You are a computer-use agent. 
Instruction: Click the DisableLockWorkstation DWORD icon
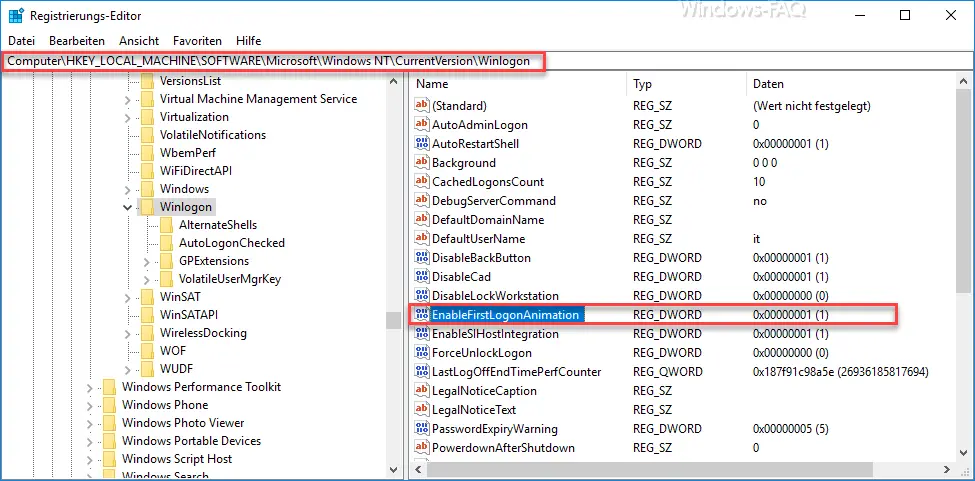422,296
